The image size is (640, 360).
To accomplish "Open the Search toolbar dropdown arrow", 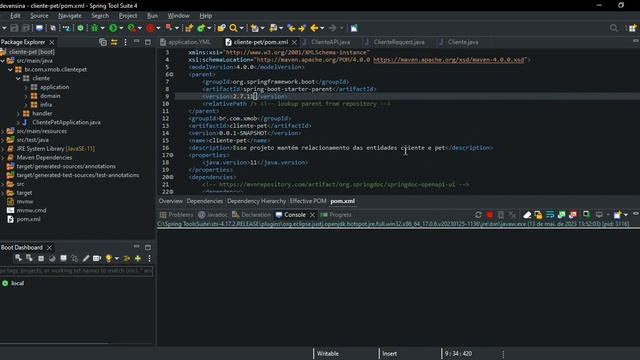I will [241, 28].
